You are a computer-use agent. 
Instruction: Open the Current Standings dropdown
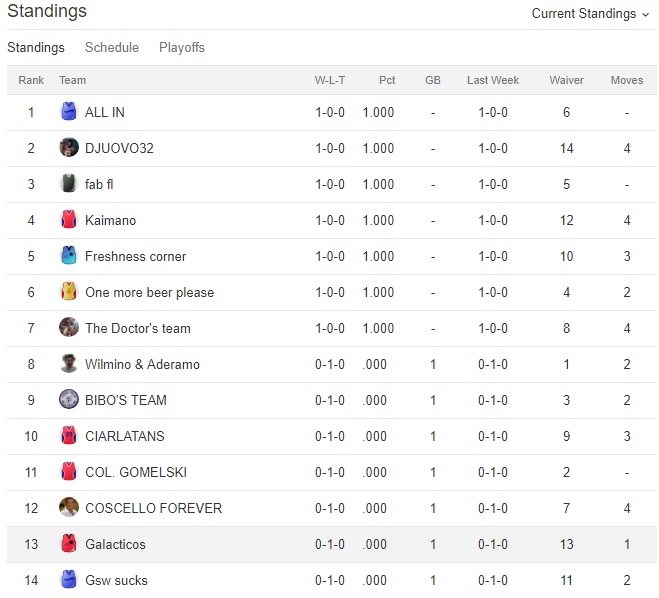pos(591,14)
